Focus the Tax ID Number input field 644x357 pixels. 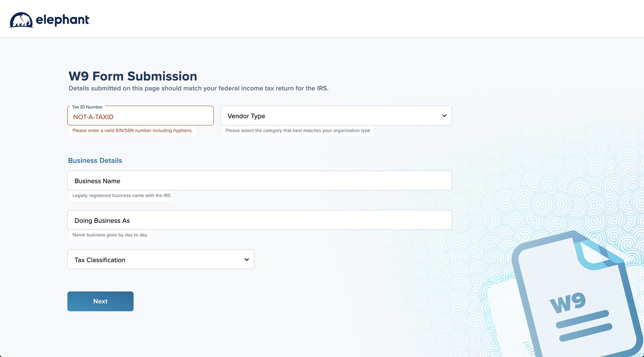(140, 116)
